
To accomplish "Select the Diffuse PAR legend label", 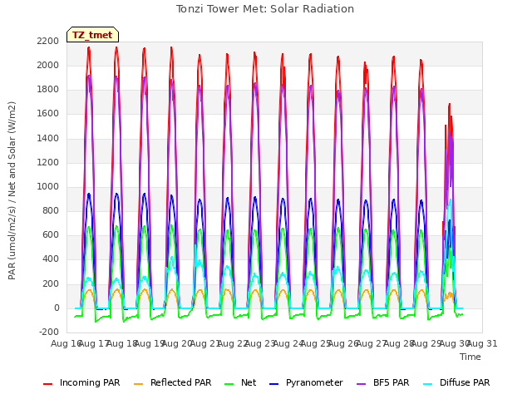I will tap(465, 382).
